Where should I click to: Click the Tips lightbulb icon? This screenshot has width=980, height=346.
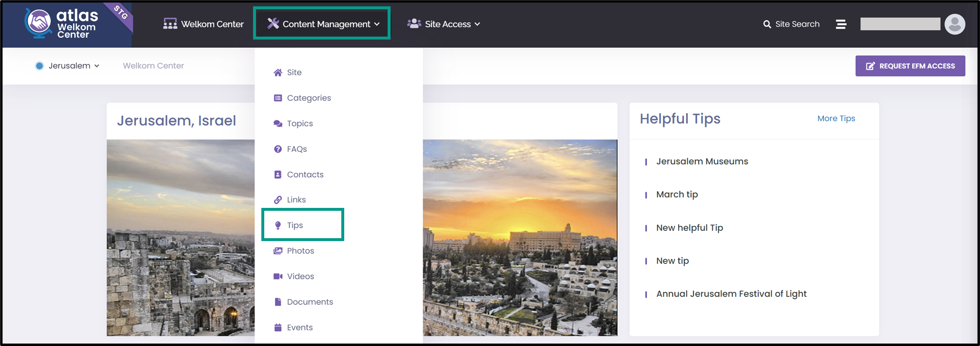[278, 225]
